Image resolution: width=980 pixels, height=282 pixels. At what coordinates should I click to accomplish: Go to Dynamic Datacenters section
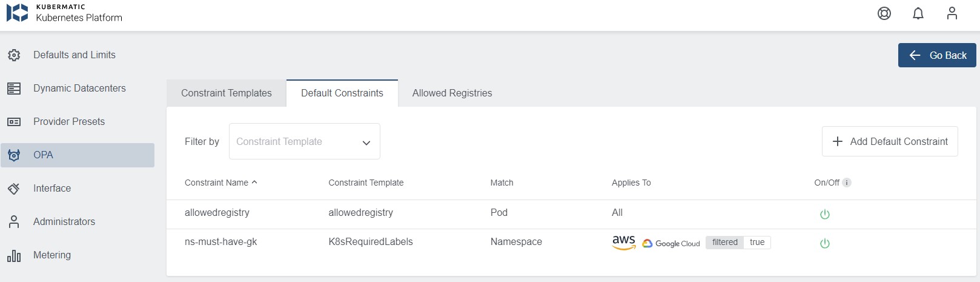tap(78, 89)
